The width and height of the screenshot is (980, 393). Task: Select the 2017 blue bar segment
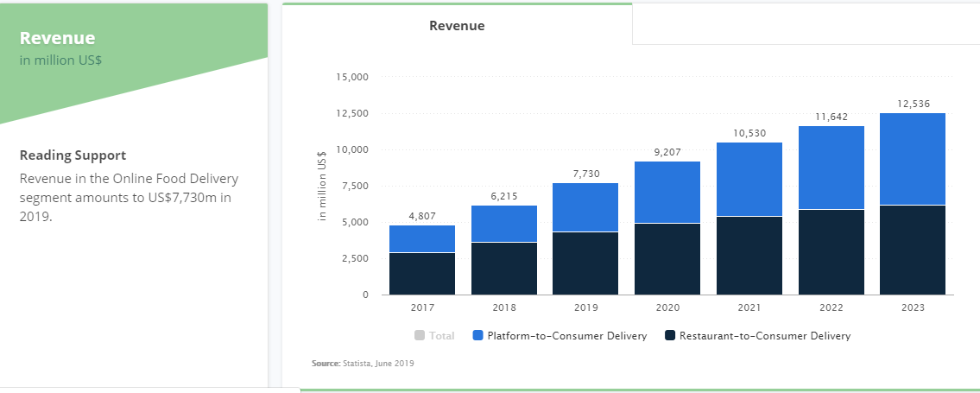coord(422,238)
